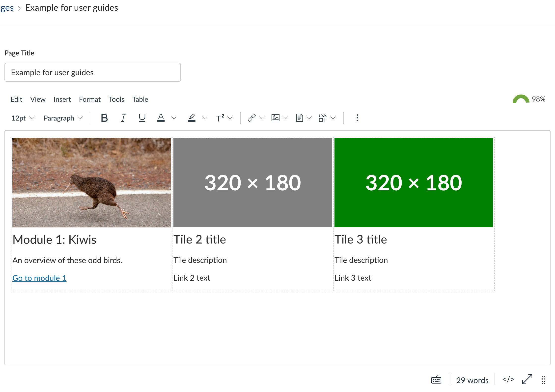Toggle underline formatting

pyautogui.click(x=142, y=118)
